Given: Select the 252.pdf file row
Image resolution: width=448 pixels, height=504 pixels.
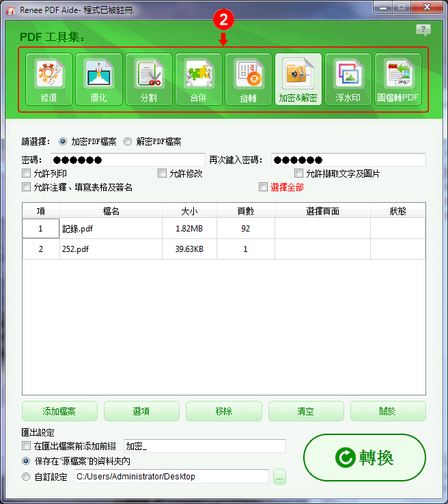Looking at the screenshot, I should (x=224, y=249).
